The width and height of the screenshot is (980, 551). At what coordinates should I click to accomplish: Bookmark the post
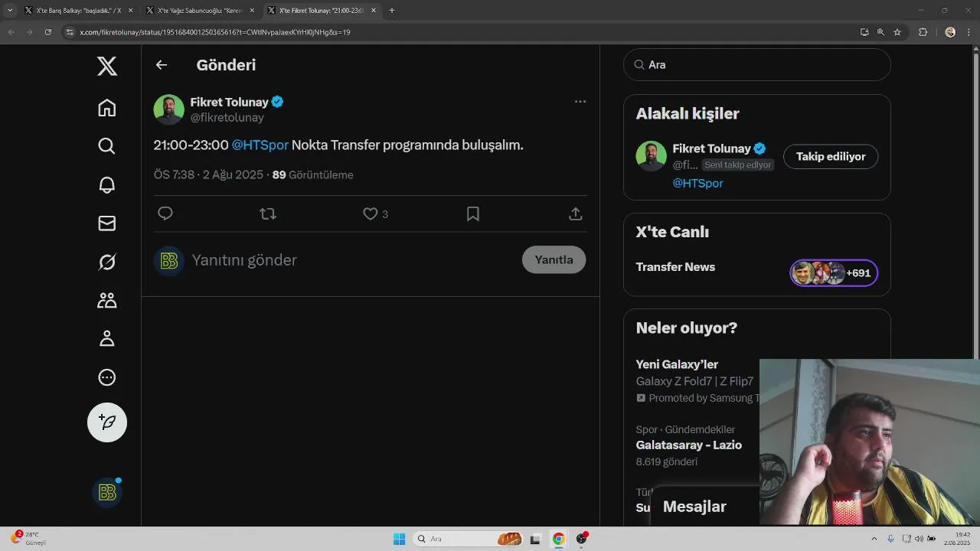pyautogui.click(x=473, y=214)
